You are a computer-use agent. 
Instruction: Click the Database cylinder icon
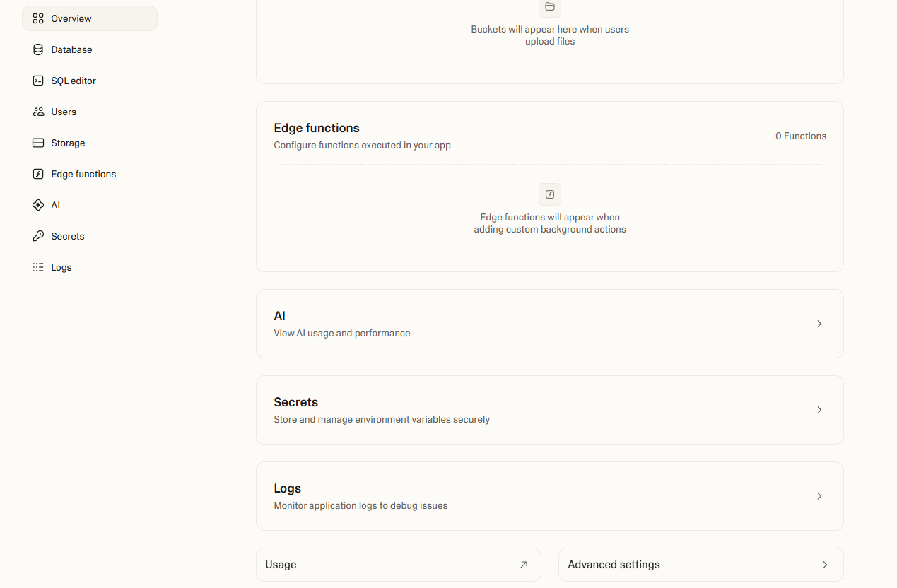(38, 49)
